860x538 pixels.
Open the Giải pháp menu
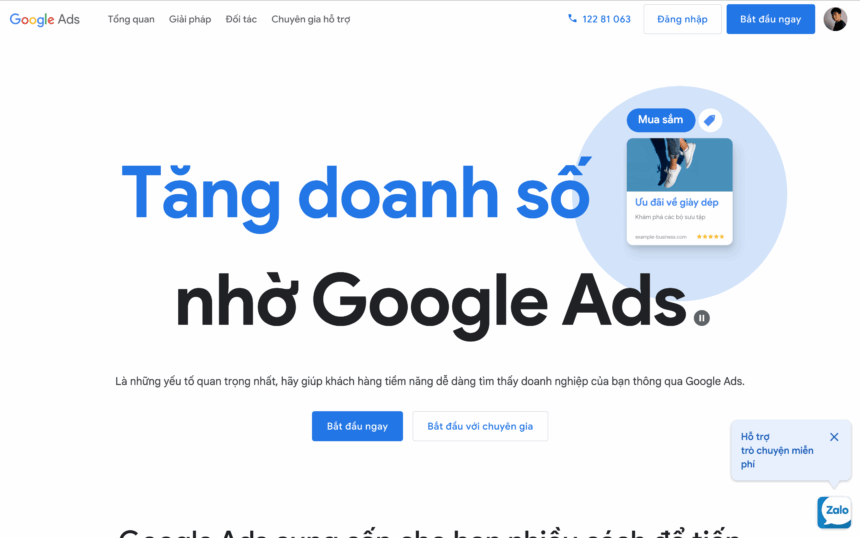point(190,19)
